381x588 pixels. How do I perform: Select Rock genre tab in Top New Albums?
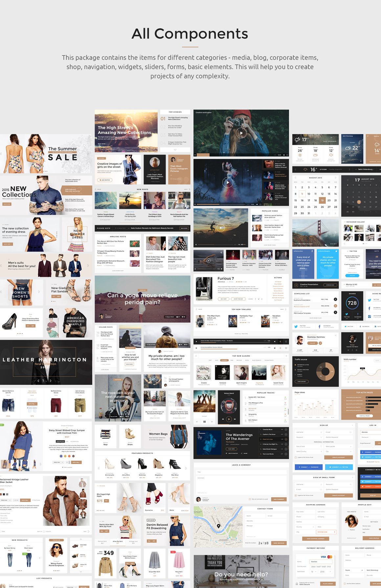click(247, 360)
